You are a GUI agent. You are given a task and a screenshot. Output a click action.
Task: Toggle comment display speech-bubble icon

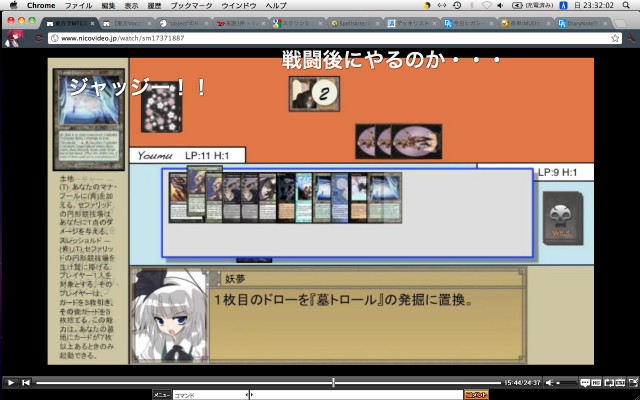click(x=585, y=382)
